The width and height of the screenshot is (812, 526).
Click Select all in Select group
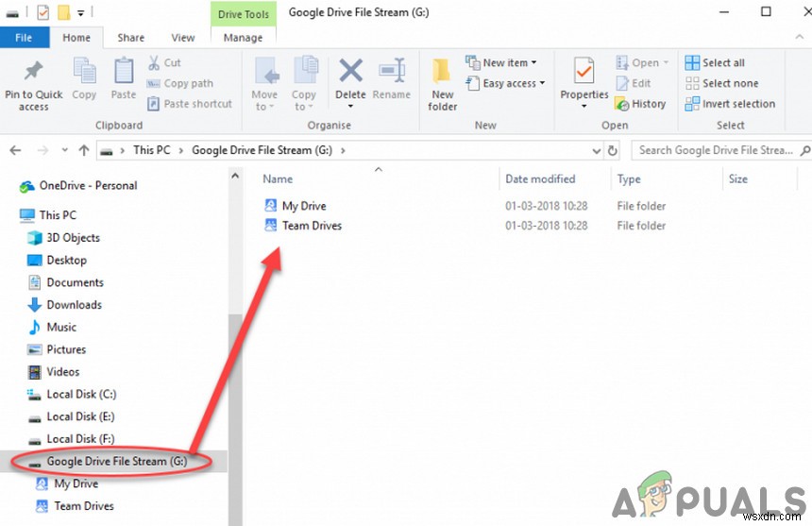coord(715,62)
